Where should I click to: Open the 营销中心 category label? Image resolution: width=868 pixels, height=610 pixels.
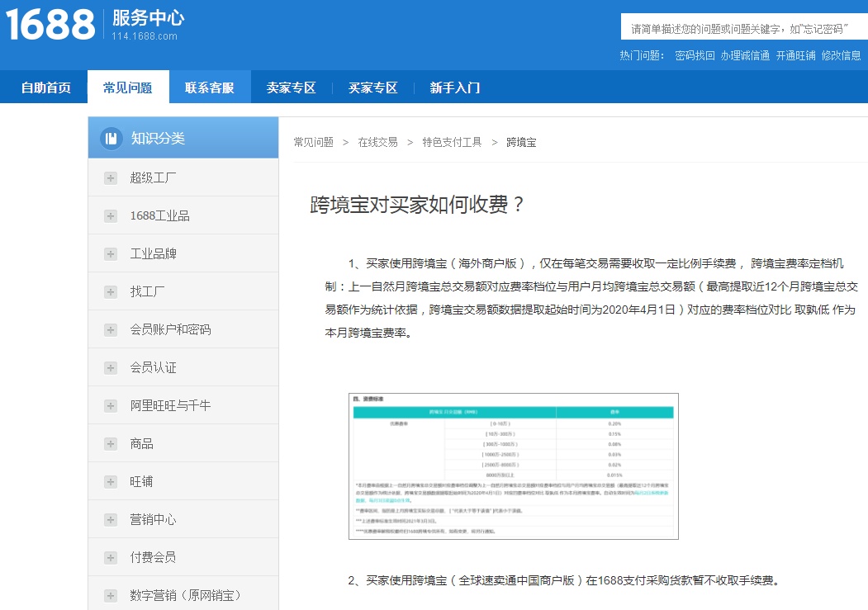[x=153, y=520]
